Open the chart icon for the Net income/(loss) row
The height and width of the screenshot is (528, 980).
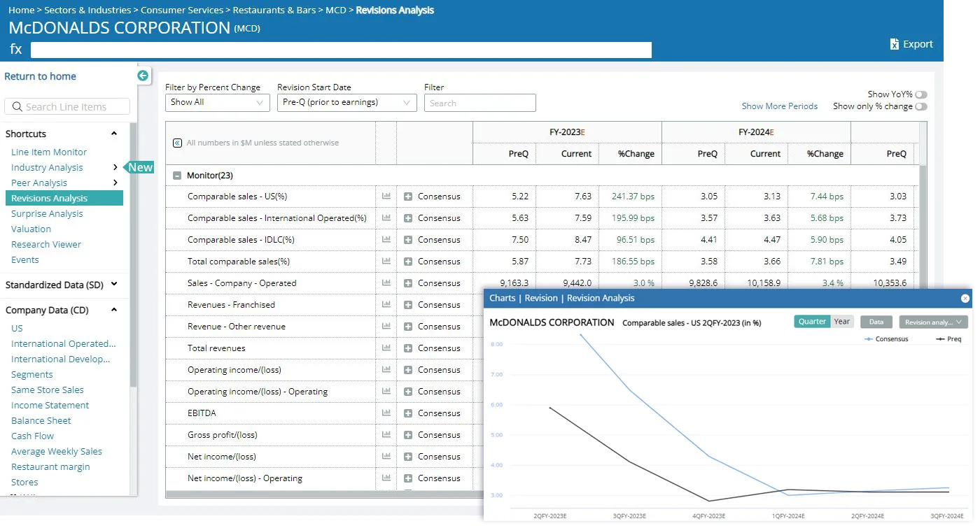click(x=386, y=457)
